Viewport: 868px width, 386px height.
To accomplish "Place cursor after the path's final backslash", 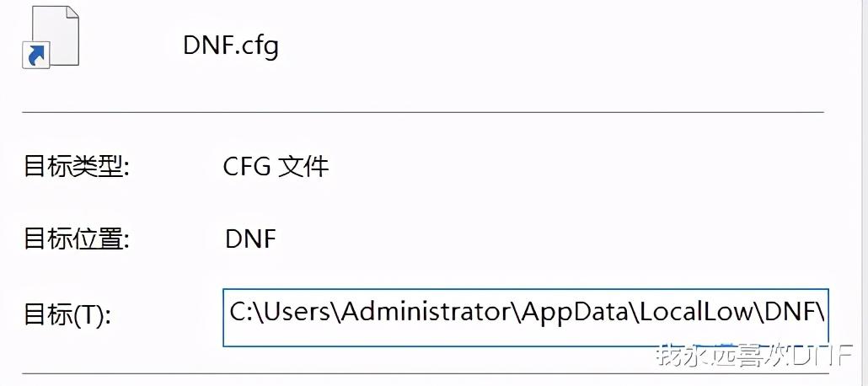I will pyautogui.click(x=825, y=312).
